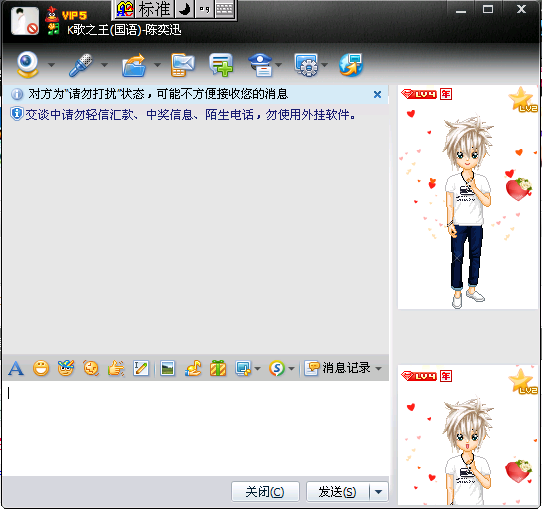Screen dimensions: 542x509
Task: Click the music sharing note icon
Action: [x=193, y=368]
